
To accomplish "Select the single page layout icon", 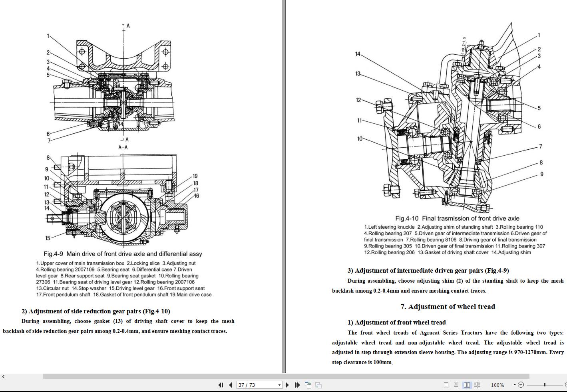I will [x=446, y=385].
